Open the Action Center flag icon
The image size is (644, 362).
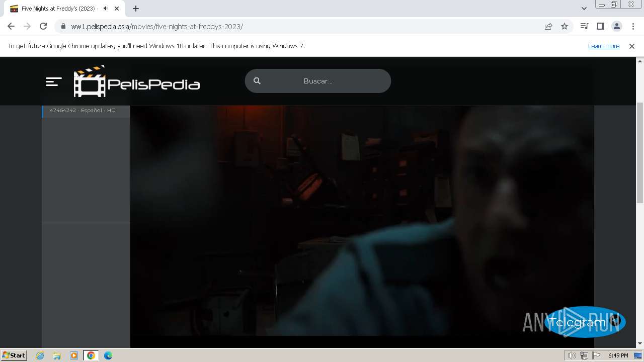pyautogui.click(x=596, y=355)
